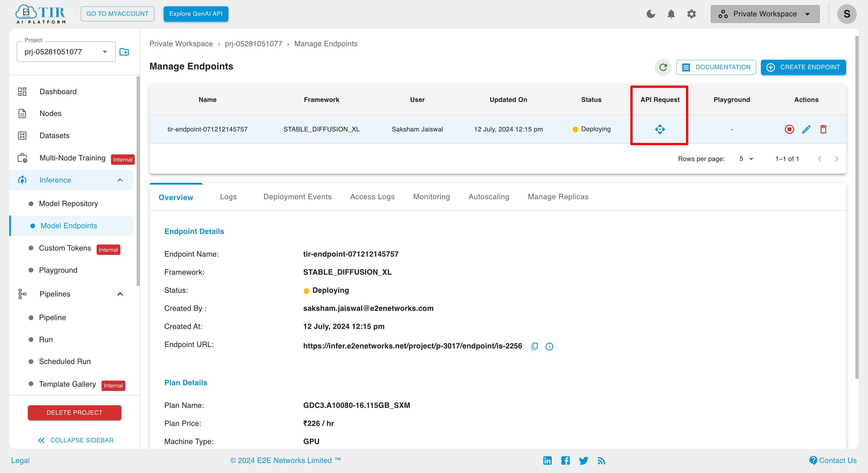This screenshot has width=868, height=473.
Task: Open Run item in sidebar
Action: 46,340
